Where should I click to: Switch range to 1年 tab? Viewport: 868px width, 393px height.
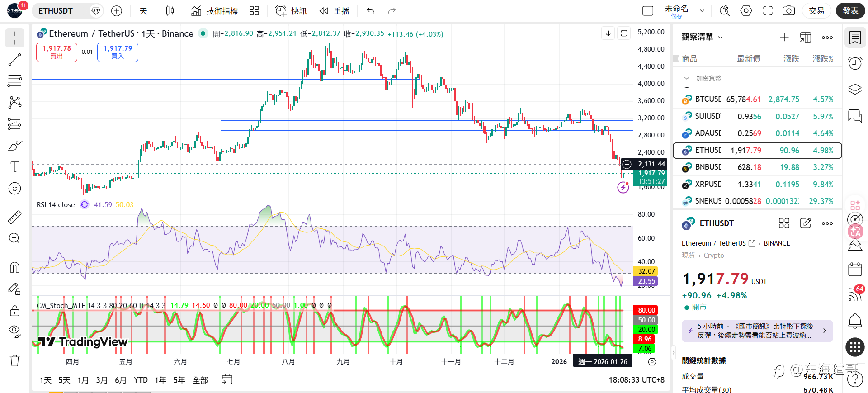click(x=160, y=380)
